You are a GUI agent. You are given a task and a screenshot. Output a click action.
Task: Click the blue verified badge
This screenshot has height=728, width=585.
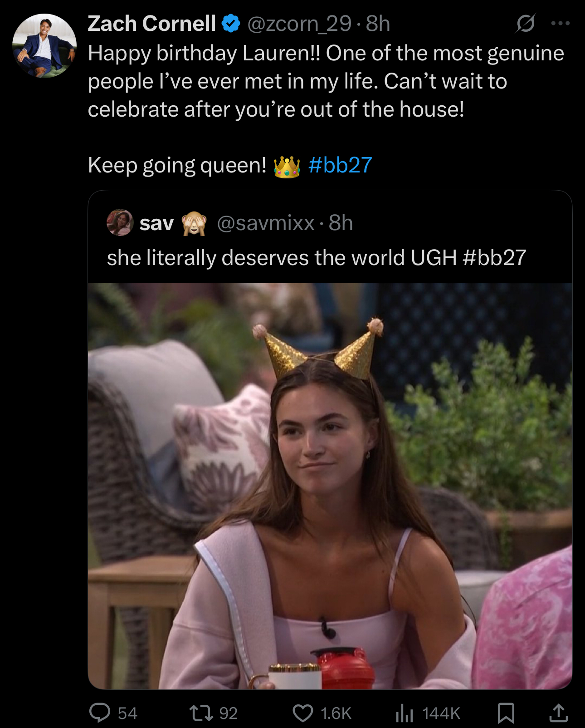coord(231,24)
